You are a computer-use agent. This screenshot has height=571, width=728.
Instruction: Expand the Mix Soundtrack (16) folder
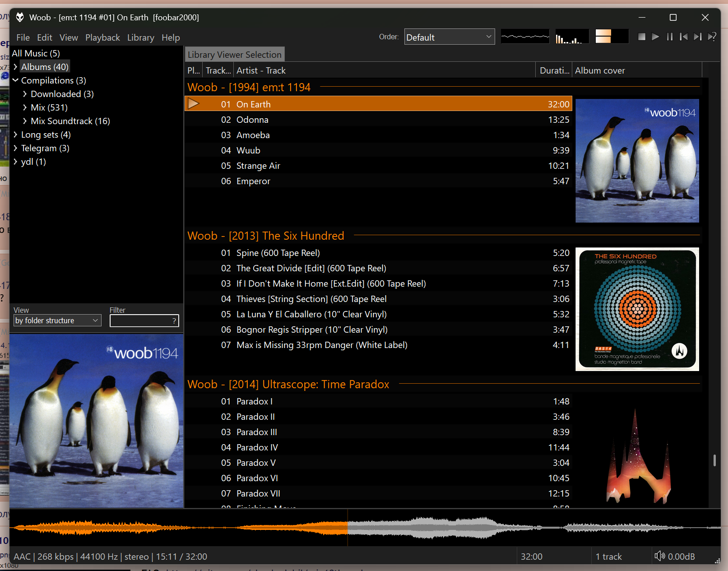point(25,121)
